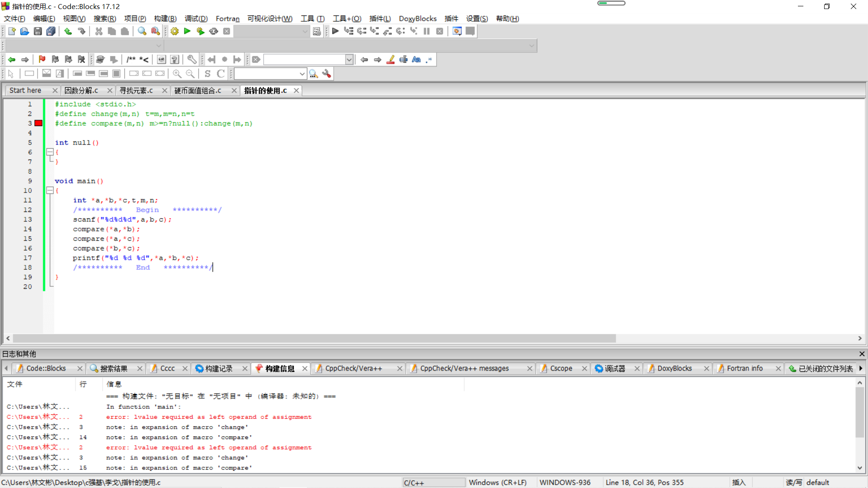Screen dimensions: 868x488
Task: Close the 寻找元素.c tab
Action: point(165,90)
